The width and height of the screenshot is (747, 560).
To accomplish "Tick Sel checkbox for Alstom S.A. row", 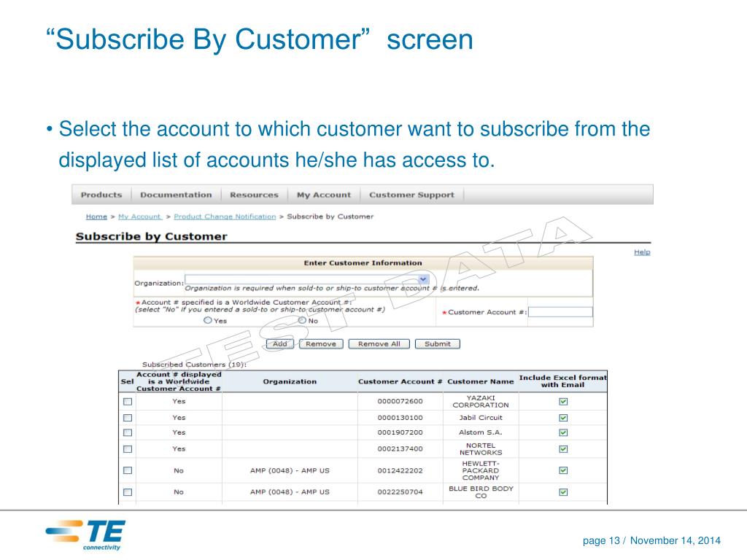I will pos(127,432).
